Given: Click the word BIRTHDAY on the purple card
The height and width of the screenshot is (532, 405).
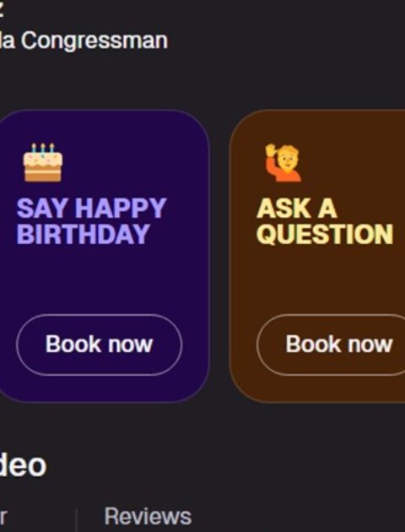Looking at the screenshot, I should pyautogui.click(x=83, y=234).
